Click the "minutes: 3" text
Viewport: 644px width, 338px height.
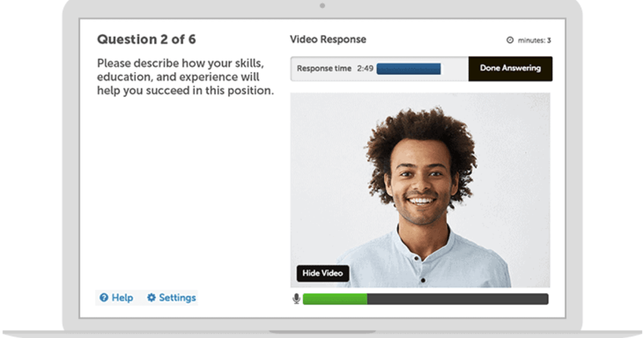[534, 40]
